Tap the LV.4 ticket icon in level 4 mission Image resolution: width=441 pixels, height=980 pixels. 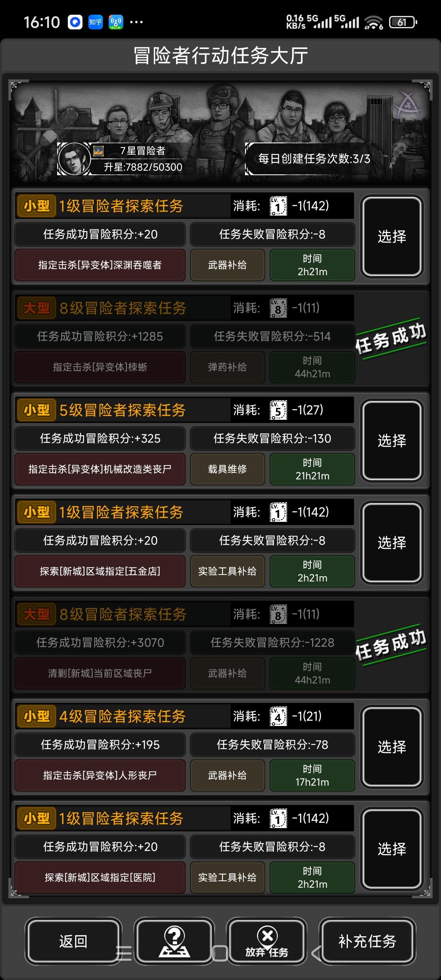pyautogui.click(x=278, y=716)
